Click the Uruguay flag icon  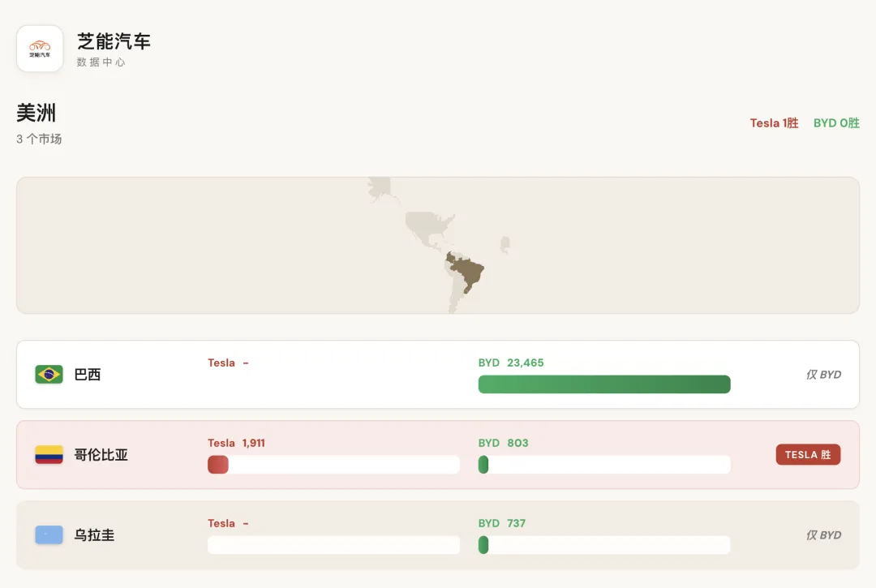[x=49, y=535]
